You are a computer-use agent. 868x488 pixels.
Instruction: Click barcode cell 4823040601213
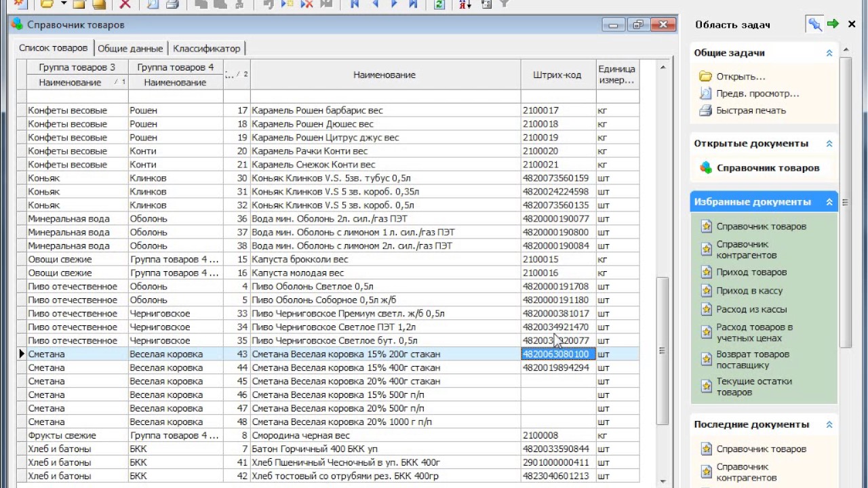[x=557, y=476]
